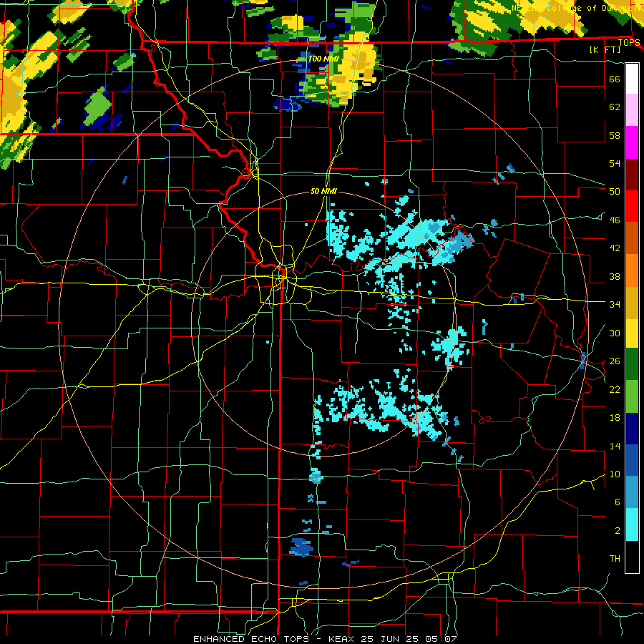
Task: Click the "6" legend value
Action: (x=618, y=502)
